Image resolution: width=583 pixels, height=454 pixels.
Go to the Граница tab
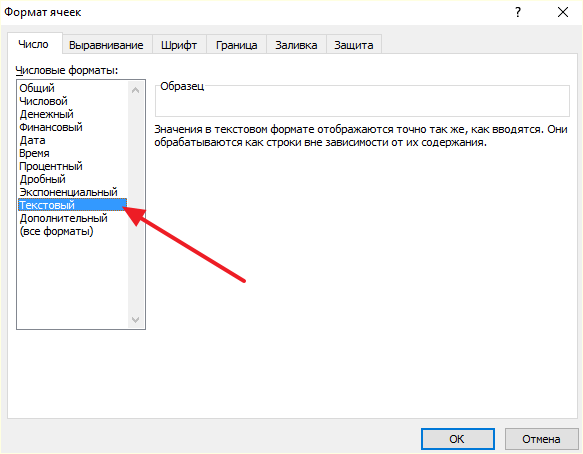tap(236, 45)
